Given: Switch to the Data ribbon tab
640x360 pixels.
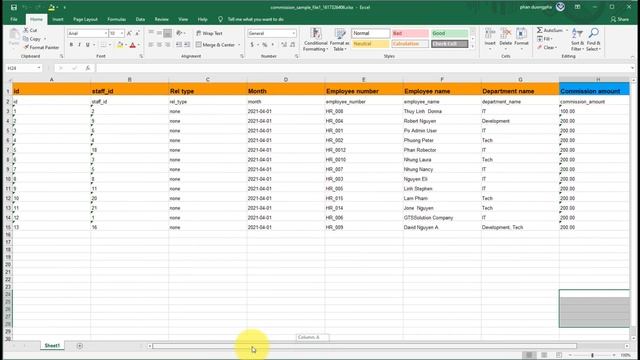Looking at the screenshot, I should 140,19.
